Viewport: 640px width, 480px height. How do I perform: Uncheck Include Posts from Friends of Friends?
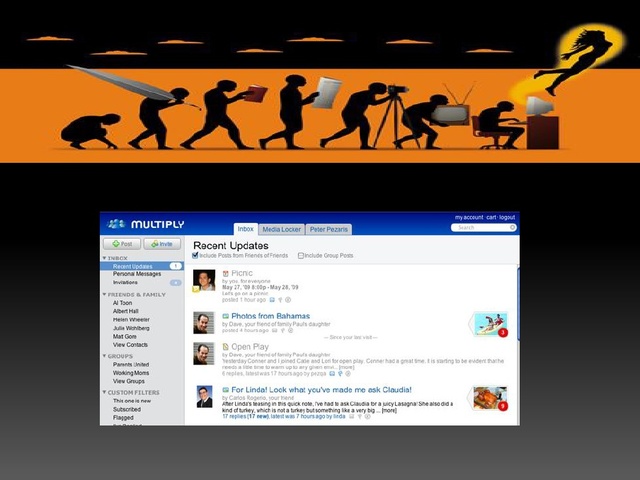(x=195, y=256)
